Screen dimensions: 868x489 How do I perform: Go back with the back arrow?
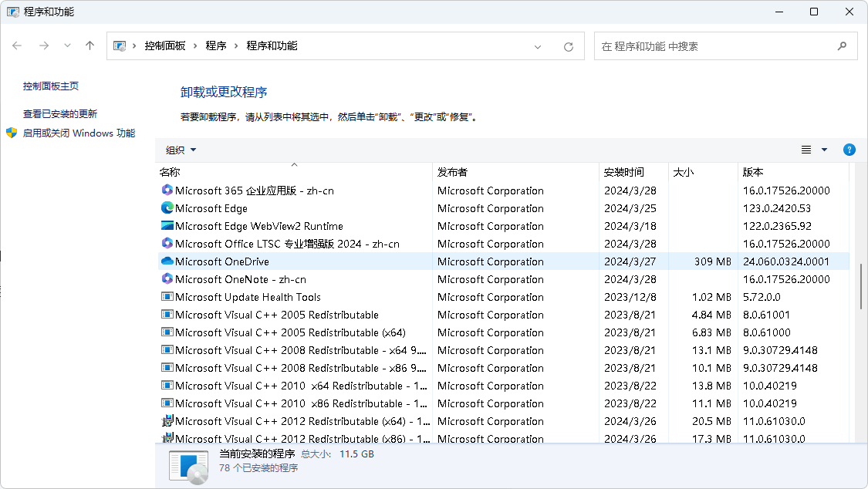point(17,46)
